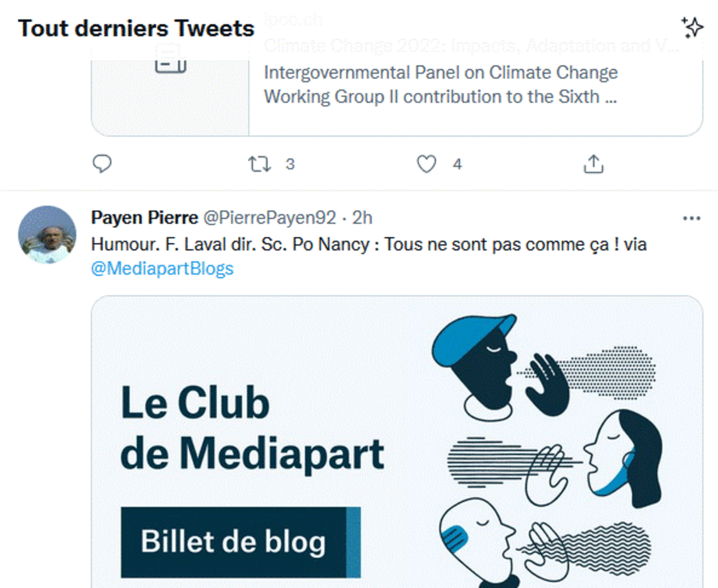Click the Payen Pierre display name
The height and width of the screenshot is (588, 718).
(144, 218)
